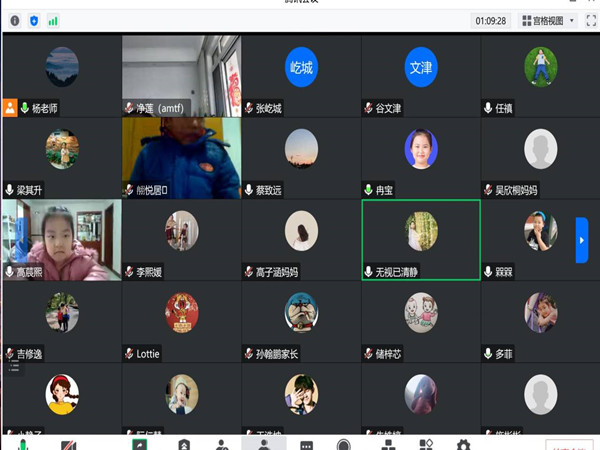Select the video tile of girl in pink coat
This screenshot has height=450, width=600.
[x=62, y=240]
